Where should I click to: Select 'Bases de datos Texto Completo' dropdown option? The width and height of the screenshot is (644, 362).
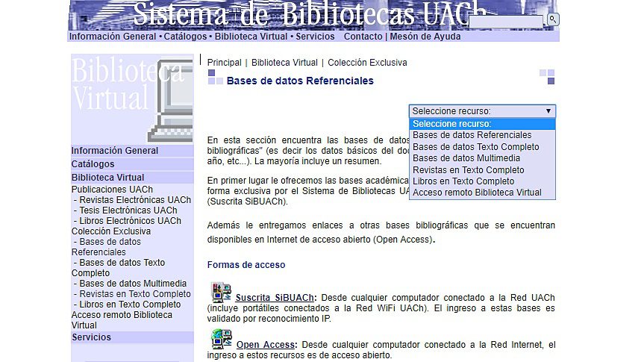pyautogui.click(x=482, y=147)
